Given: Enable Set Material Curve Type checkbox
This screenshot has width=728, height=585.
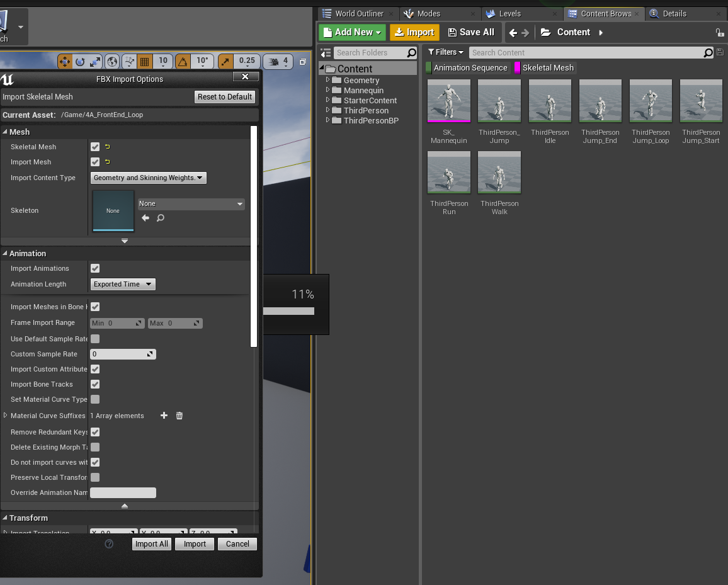Looking at the screenshot, I should click(95, 399).
